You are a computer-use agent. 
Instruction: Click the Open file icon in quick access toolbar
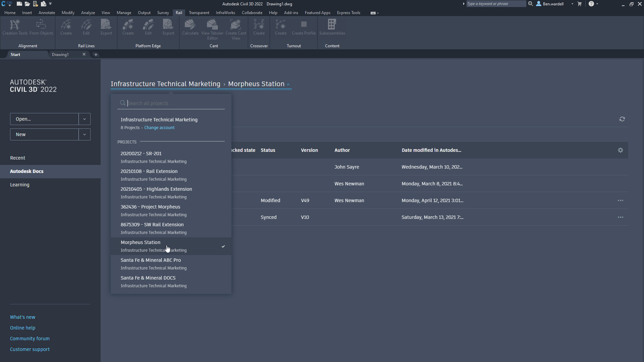click(x=27, y=4)
